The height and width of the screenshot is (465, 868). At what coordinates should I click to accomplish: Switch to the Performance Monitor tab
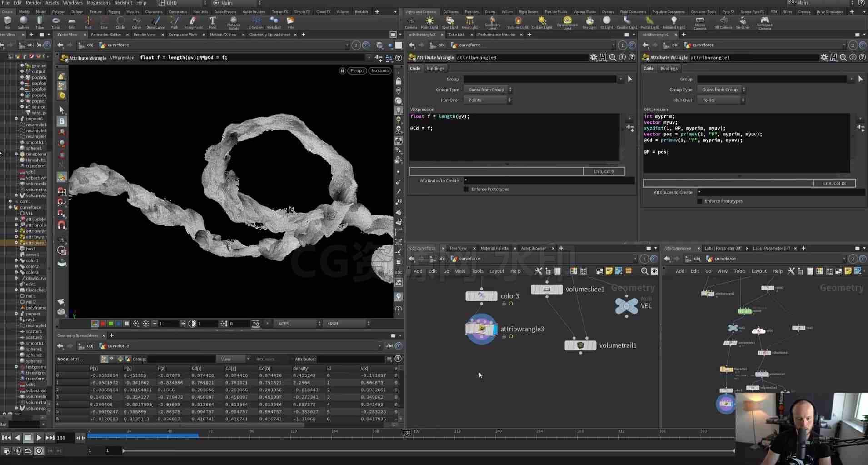pos(497,35)
